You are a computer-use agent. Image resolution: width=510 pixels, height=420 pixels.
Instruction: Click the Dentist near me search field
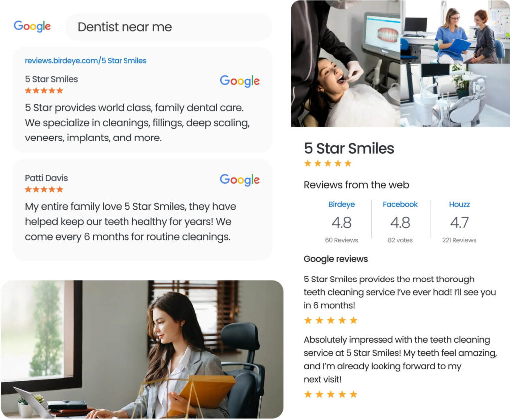tap(168, 27)
